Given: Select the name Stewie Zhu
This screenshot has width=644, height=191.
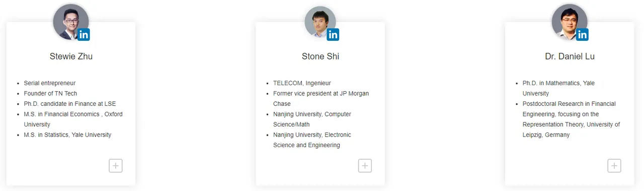Looking at the screenshot, I should (x=71, y=56).
